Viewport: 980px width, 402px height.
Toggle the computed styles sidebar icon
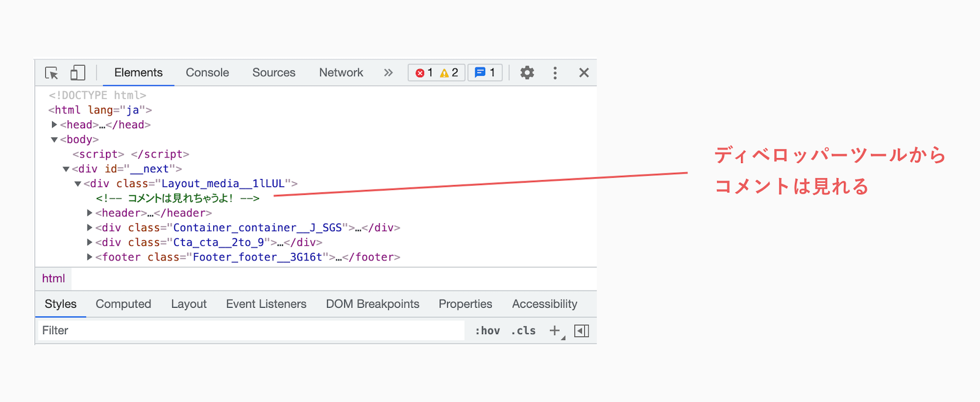point(582,331)
